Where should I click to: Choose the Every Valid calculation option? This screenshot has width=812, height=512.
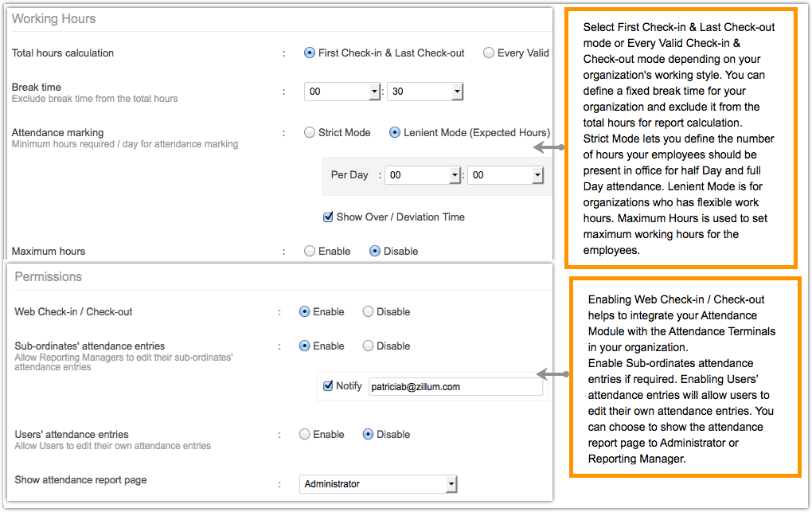tap(489, 53)
